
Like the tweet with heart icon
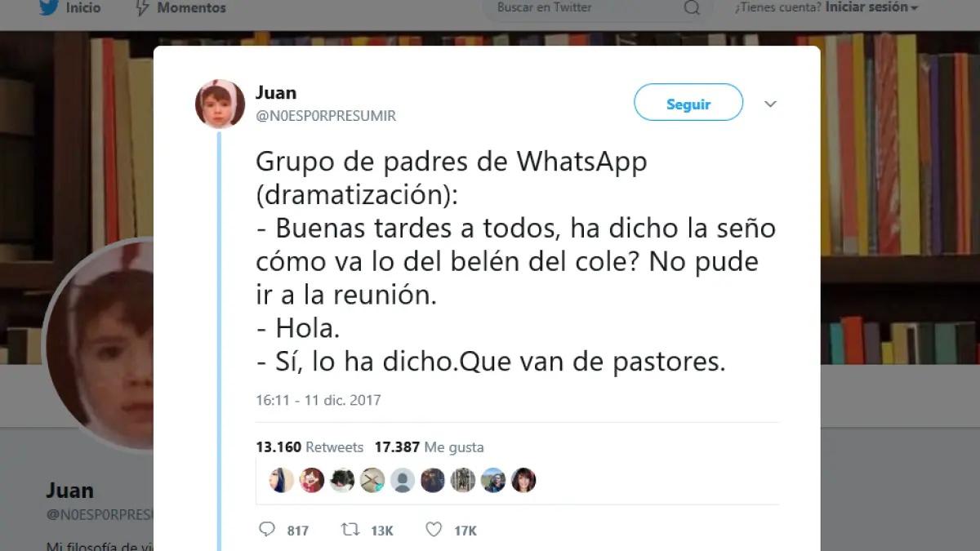(434, 530)
